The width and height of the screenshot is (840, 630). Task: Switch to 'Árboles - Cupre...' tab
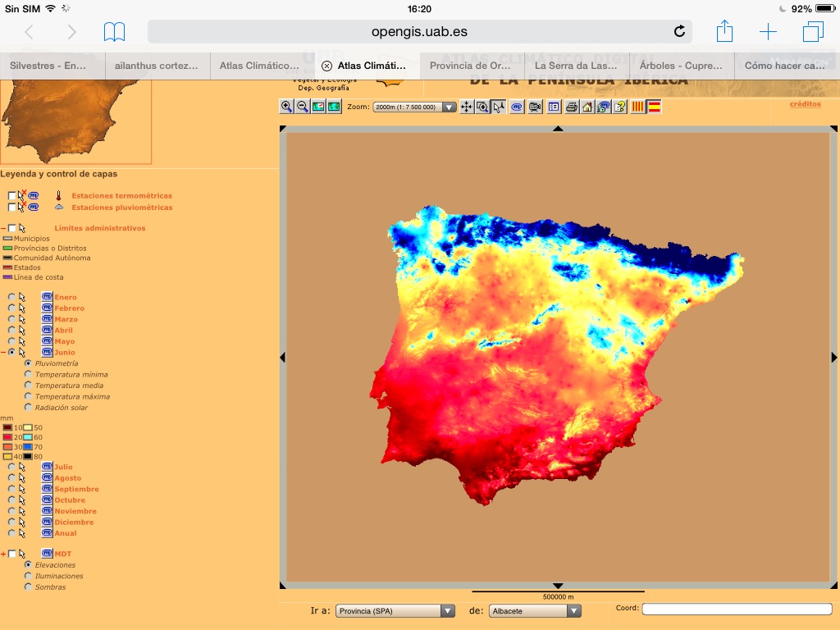tap(682, 66)
